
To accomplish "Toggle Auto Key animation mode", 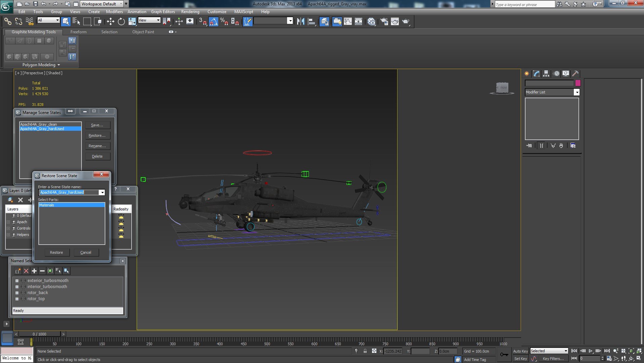I will click(x=520, y=351).
